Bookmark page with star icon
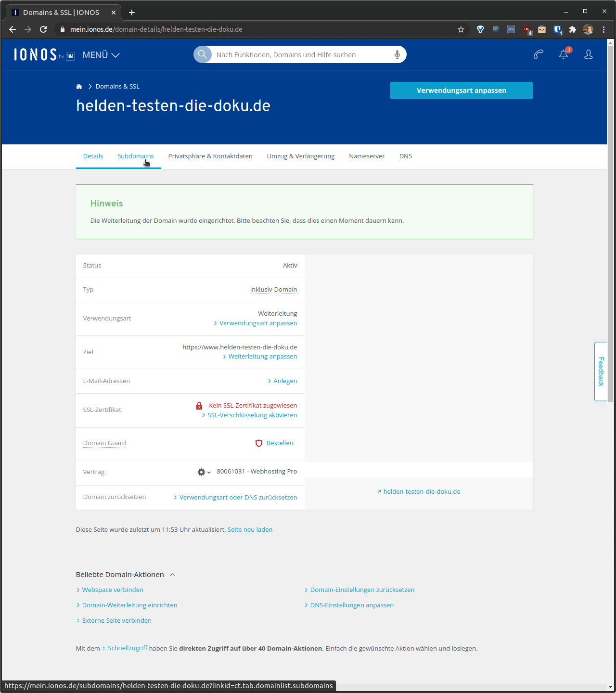Image resolution: width=616 pixels, height=693 pixels. point(461,29)
